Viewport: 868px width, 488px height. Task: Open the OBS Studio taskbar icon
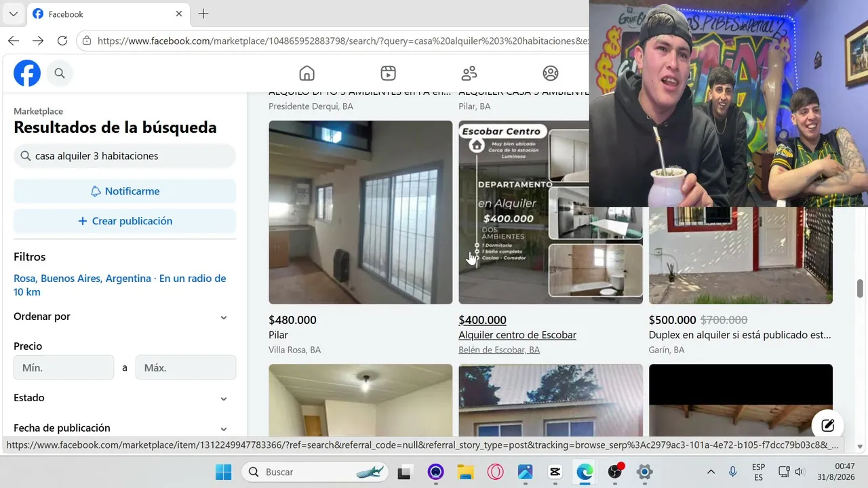(615, 472)
